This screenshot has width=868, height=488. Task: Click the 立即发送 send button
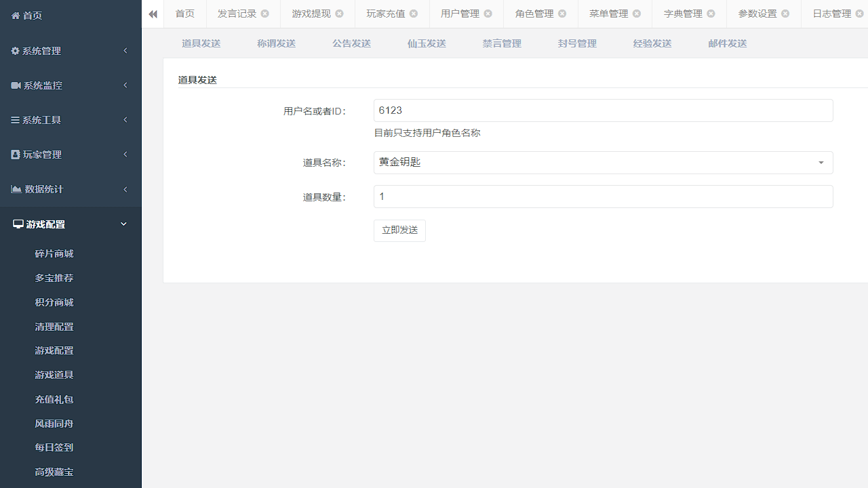pyautogui.click(x=399, y=230)
